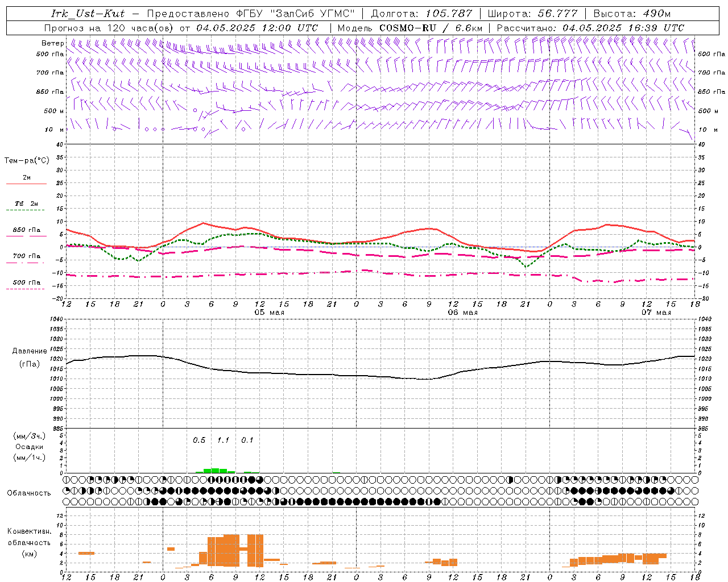The image size is (728, 582).
Task: Click the 850 гПа legend entry in temperature panel
Action: click(27, 230)
